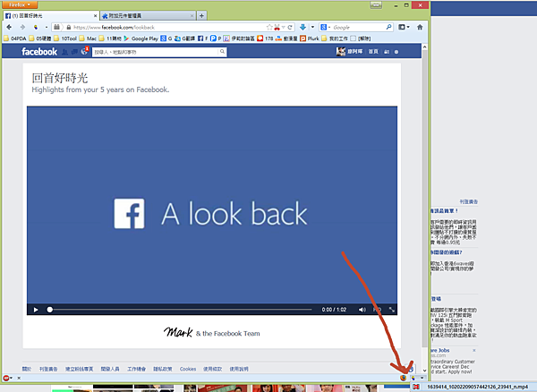The width and height of the screenshot is (537, 392).
Task: Open Facebook friend requests icon
Action: point(64,52)
